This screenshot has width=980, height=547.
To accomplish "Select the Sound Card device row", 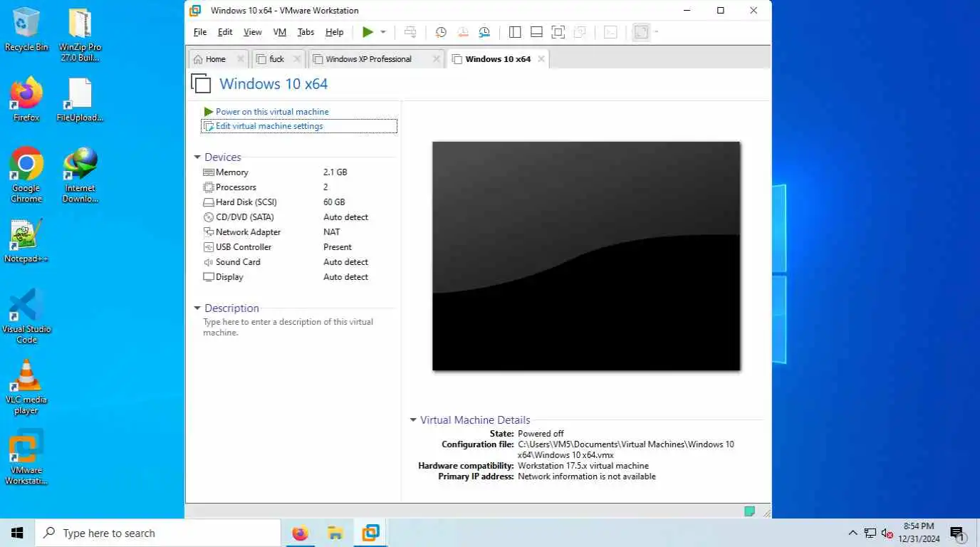I will (x=298, y=262).
